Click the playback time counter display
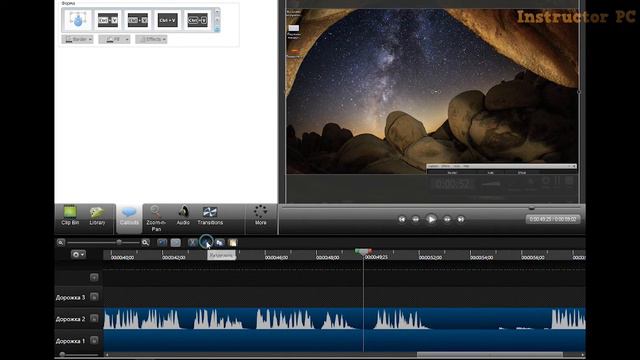 tap(553, 219)
